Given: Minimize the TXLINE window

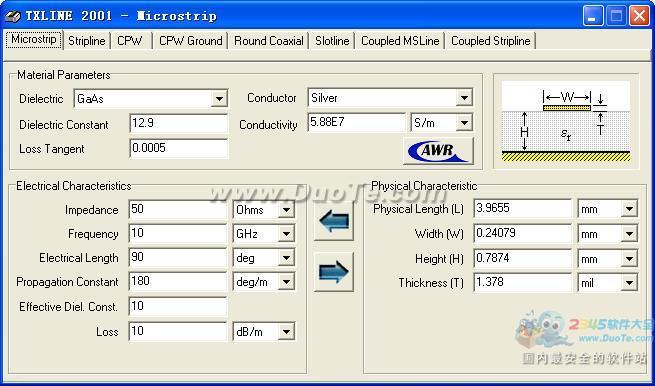Looking at the screenshot, I should coord(593,16).
